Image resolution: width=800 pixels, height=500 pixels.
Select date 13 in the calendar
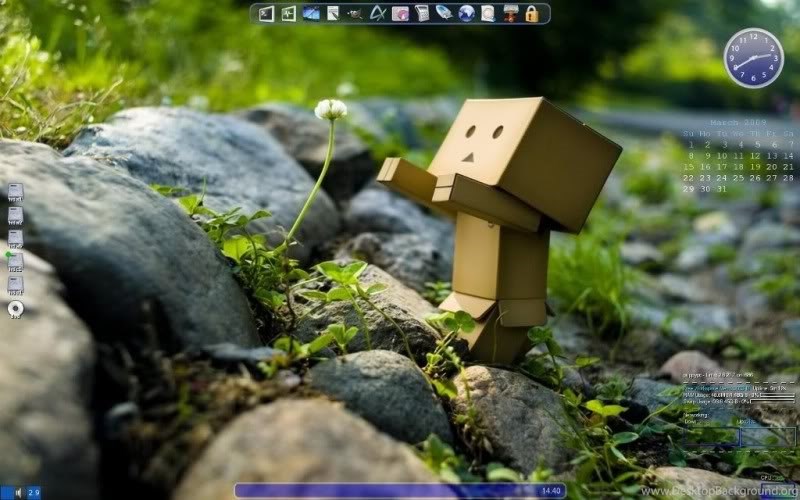coord(772,156)
